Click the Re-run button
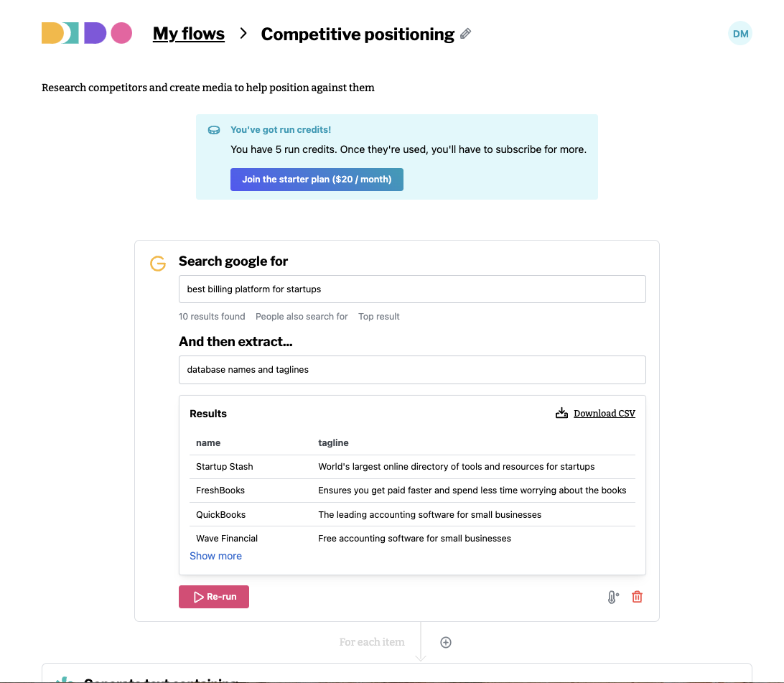This screenshot has width=784, height=683. coord(214,597)
